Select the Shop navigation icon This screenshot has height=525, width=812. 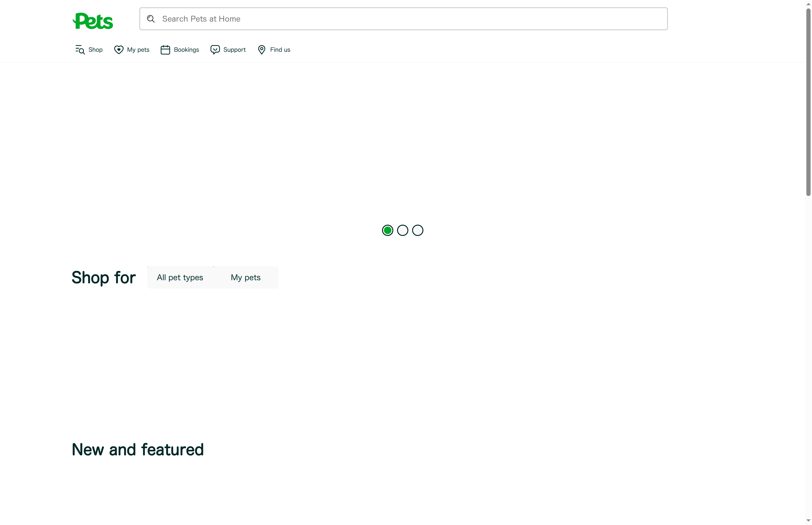[80, 49]
